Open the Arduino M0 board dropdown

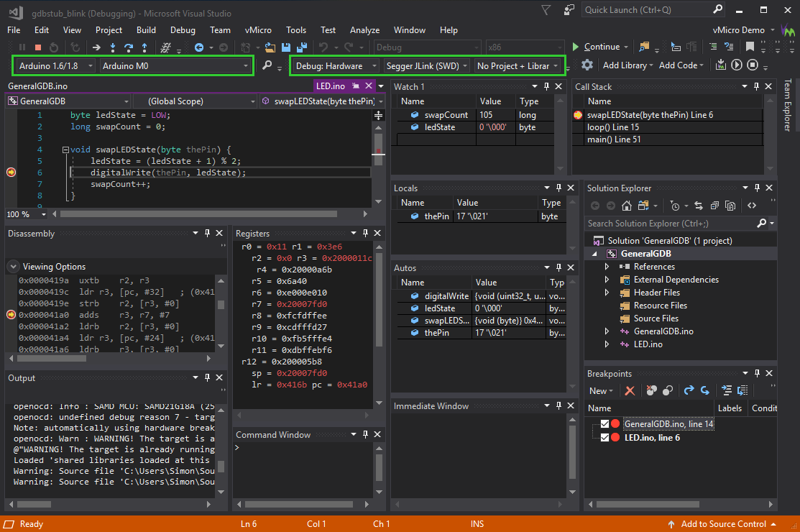(x=175, y=66)
